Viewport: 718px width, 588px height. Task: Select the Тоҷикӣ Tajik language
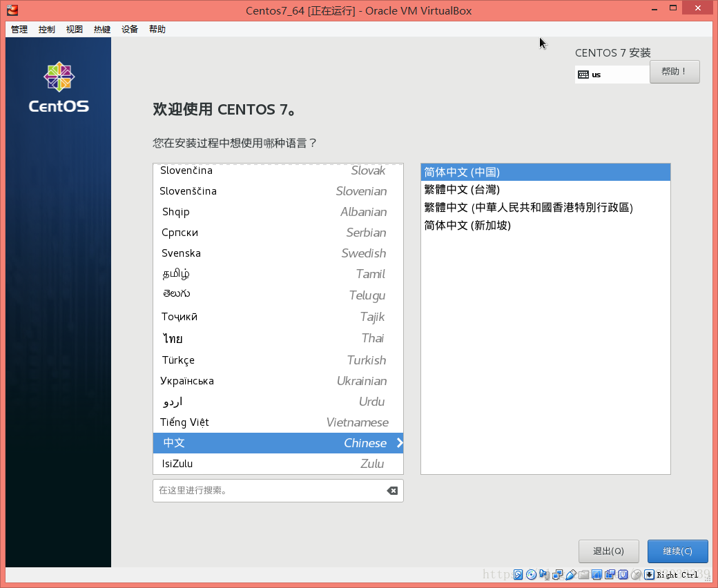(278, 317)
